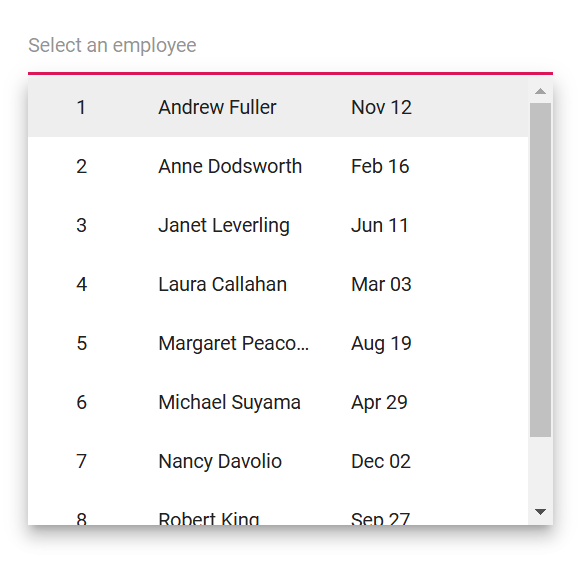Select Andrew Fuller from the list
Screen dimensions: 579x583
[278, 107]
